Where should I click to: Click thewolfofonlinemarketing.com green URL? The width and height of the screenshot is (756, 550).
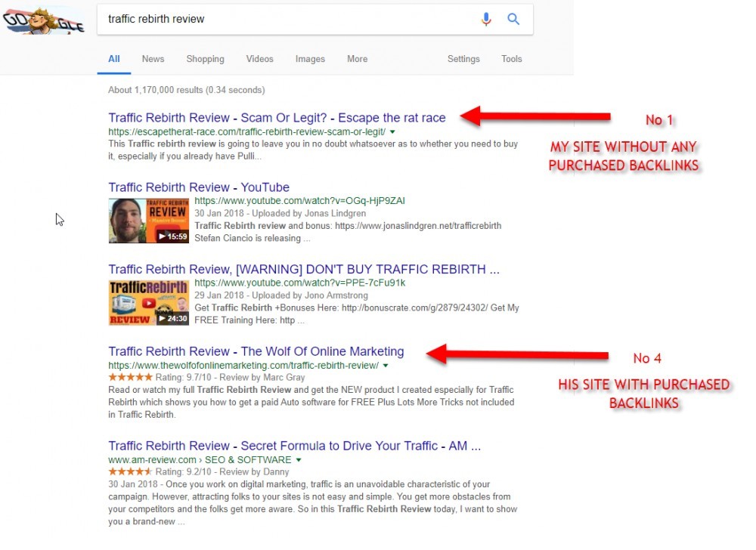(243, 366)
